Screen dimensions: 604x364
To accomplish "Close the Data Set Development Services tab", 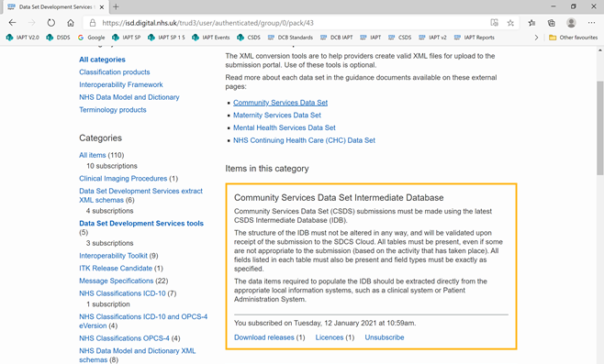I will pyautogui.click(x=102, y=7).
